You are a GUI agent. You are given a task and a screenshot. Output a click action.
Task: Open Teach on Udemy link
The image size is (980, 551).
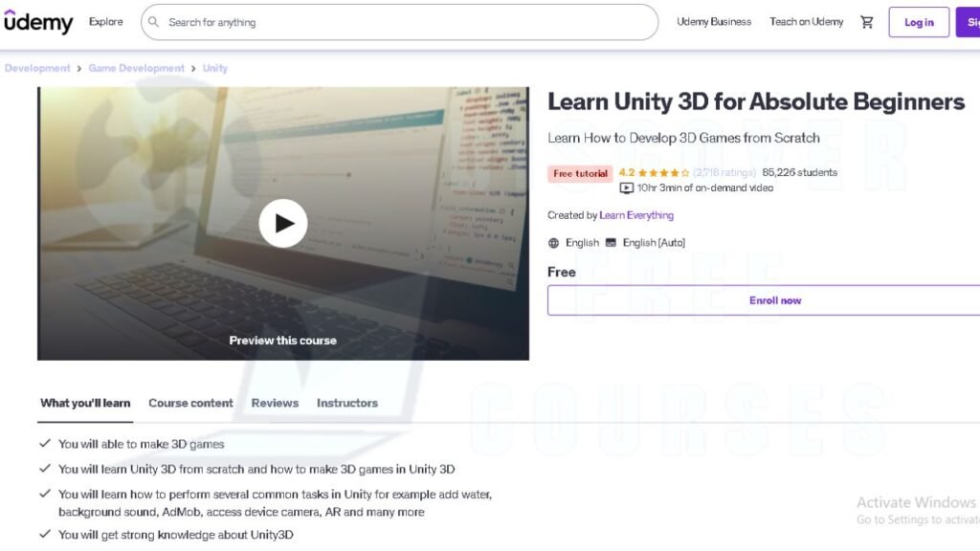tap(806, 22)
